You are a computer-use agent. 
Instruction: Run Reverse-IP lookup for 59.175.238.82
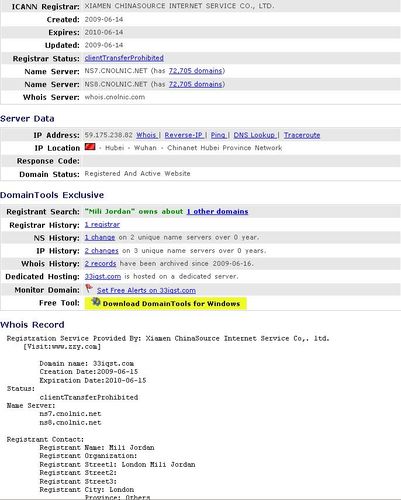tap(184, 135)
